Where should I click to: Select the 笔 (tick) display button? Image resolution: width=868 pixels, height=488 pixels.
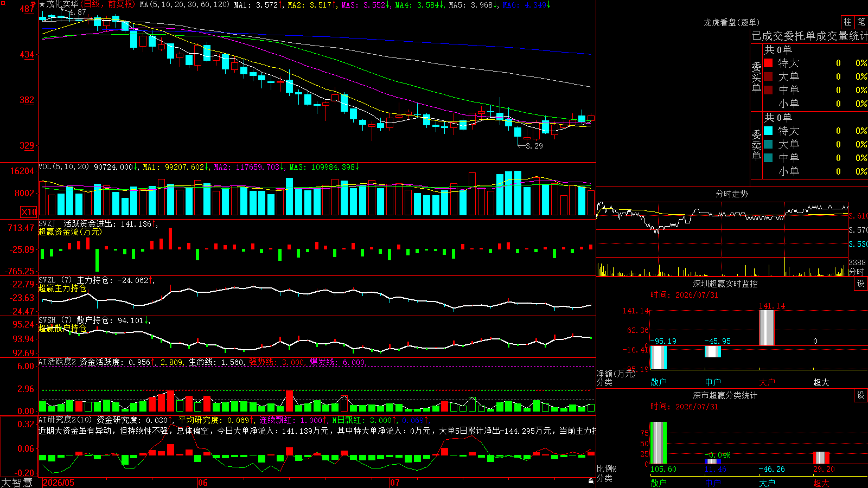(861, 22)
